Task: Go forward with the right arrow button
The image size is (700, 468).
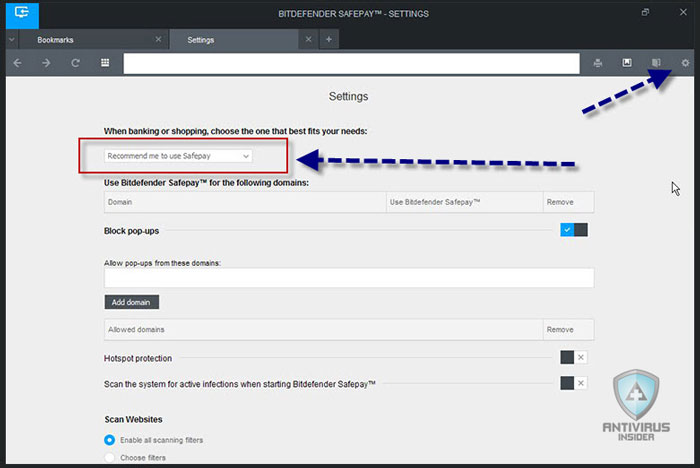Action: coord(46,63)
